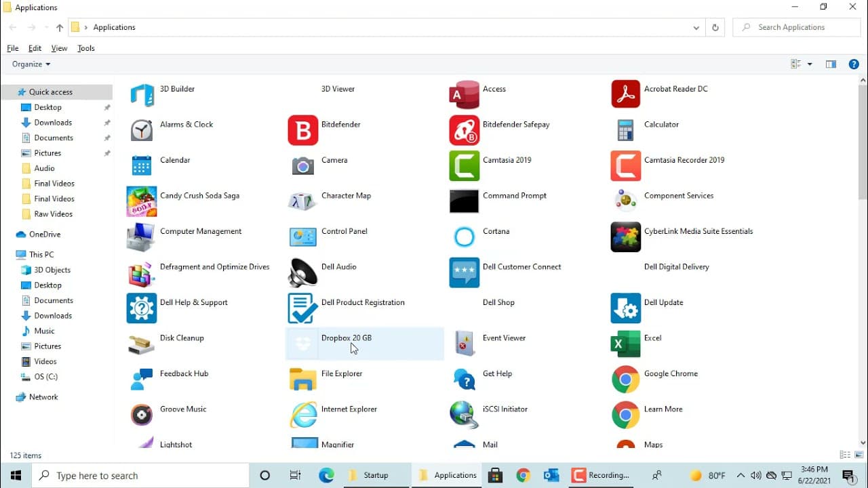This screenshot has height=488, width=868.
Task: Open the View menu
Action: click(x=59, y=48)
